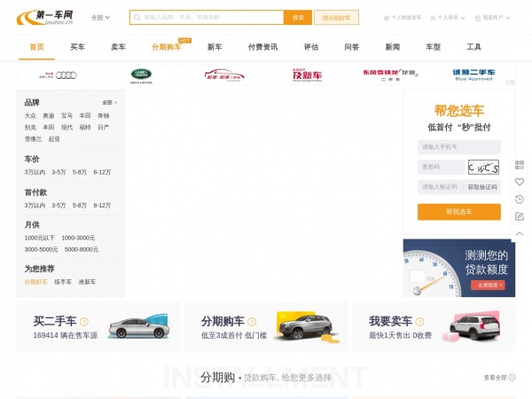Focus the 请输入验证码 field
Image resolution: width=532 pixels, height=399 pixels.
point(440,187)
